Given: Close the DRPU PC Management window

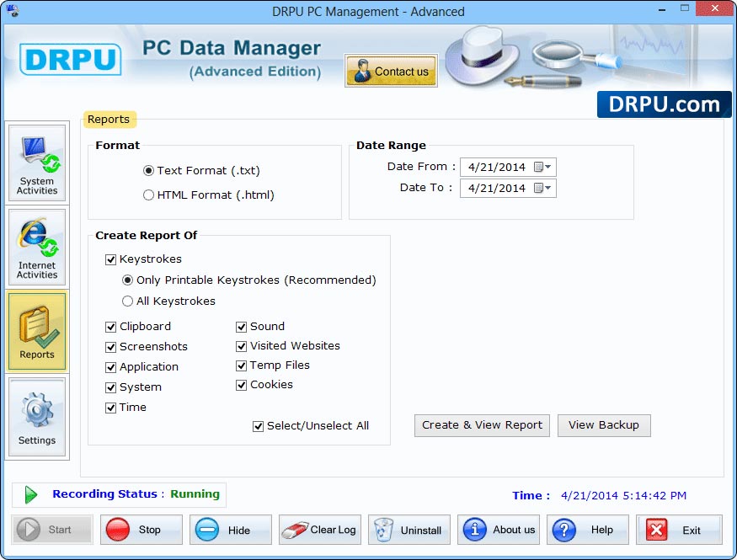Looking at the screenshot, I should (x=715, y=9).
